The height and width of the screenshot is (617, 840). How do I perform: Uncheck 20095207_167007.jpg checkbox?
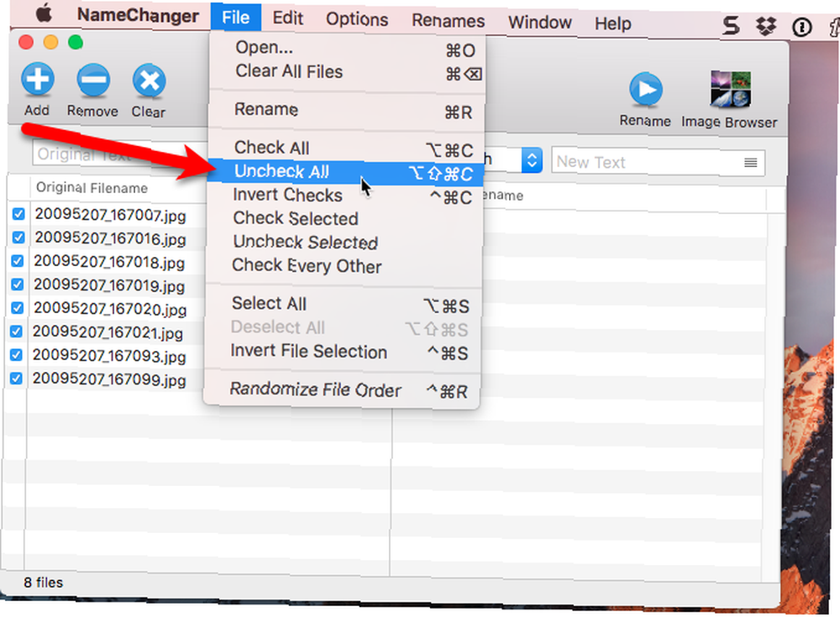point(18,214)
